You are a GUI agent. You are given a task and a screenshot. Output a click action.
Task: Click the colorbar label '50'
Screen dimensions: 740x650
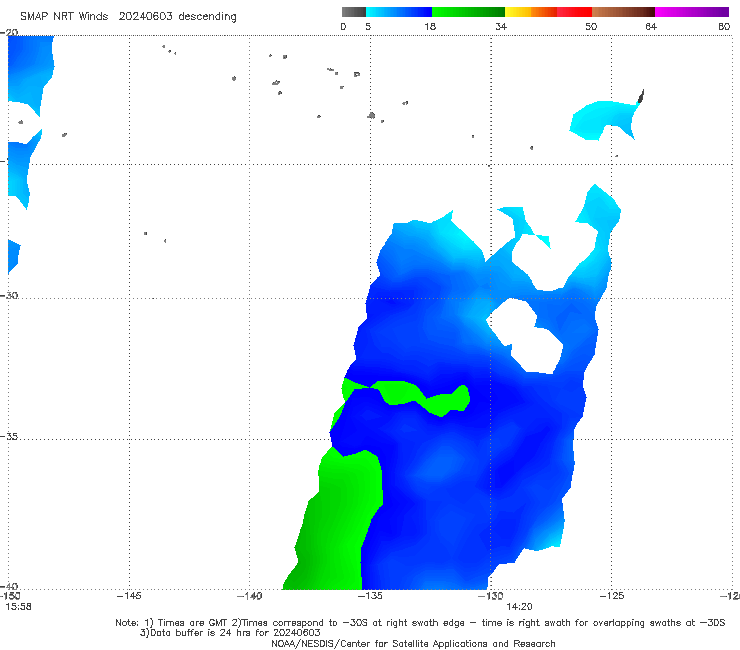[x=591, y=26]
